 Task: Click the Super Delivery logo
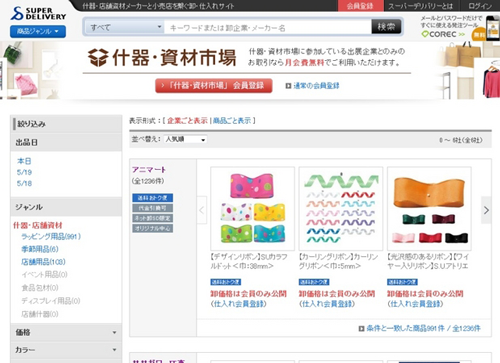click(38, 13)
